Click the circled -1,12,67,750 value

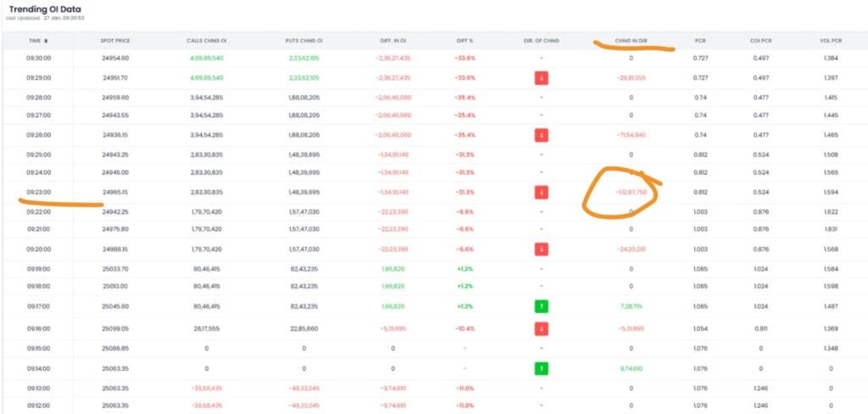631,193
